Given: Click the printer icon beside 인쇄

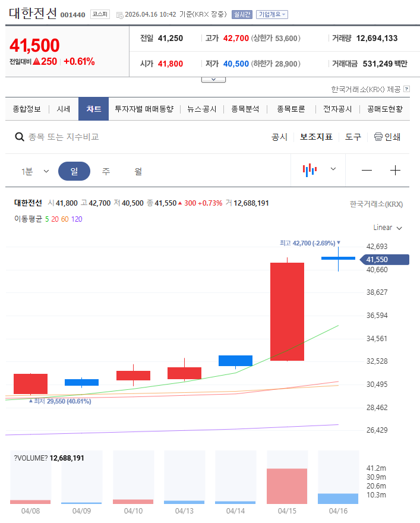Looking at the screenshot, I should point(378,137).
